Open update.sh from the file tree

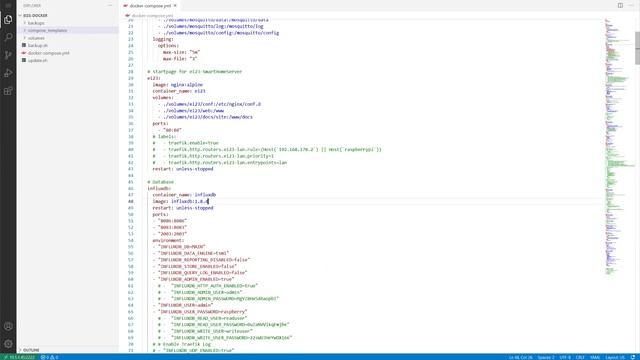[38, 60]
